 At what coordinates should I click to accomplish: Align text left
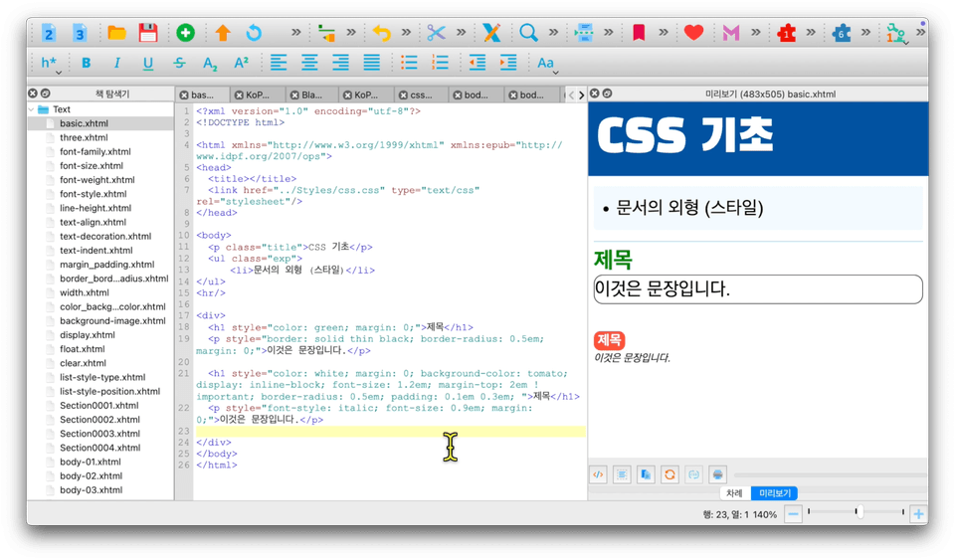coord(279,63)
